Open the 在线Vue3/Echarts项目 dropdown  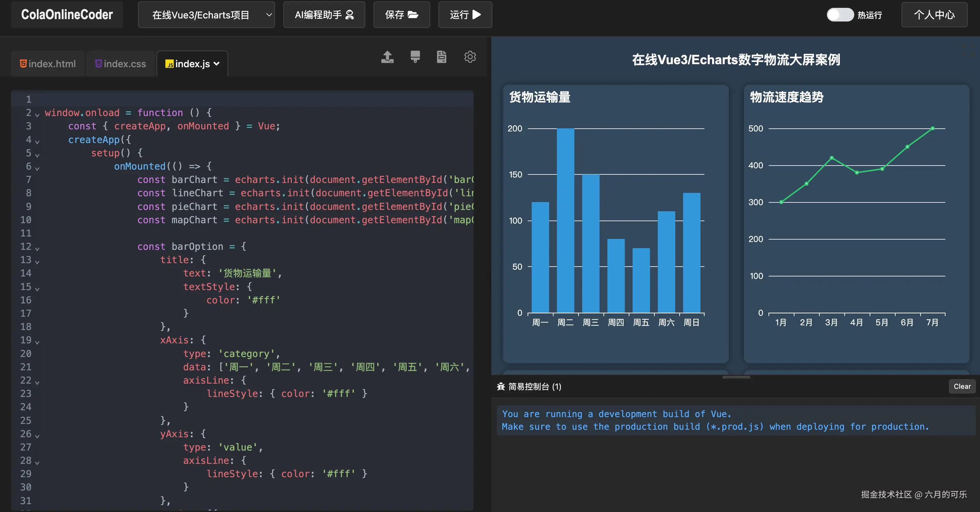click(206, 15)
